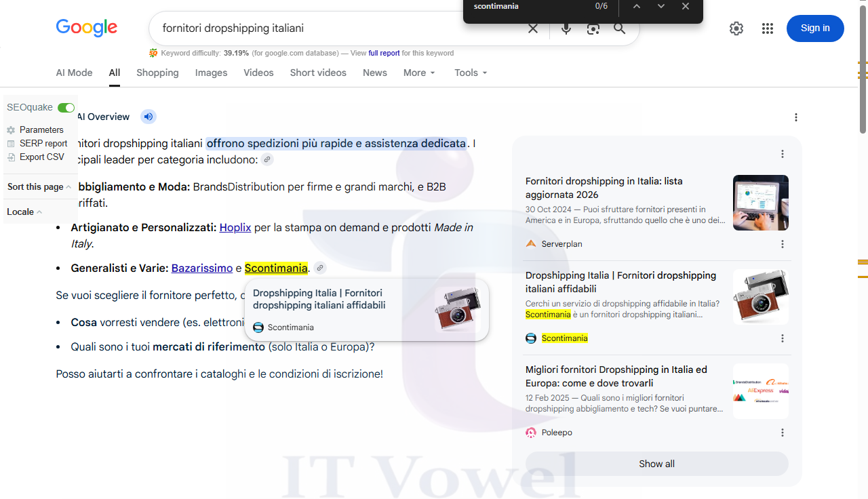The width and height of the screenshot is (868, 499).
Task: Open SEOquake Parameters
Action: [x=41, y=130]
